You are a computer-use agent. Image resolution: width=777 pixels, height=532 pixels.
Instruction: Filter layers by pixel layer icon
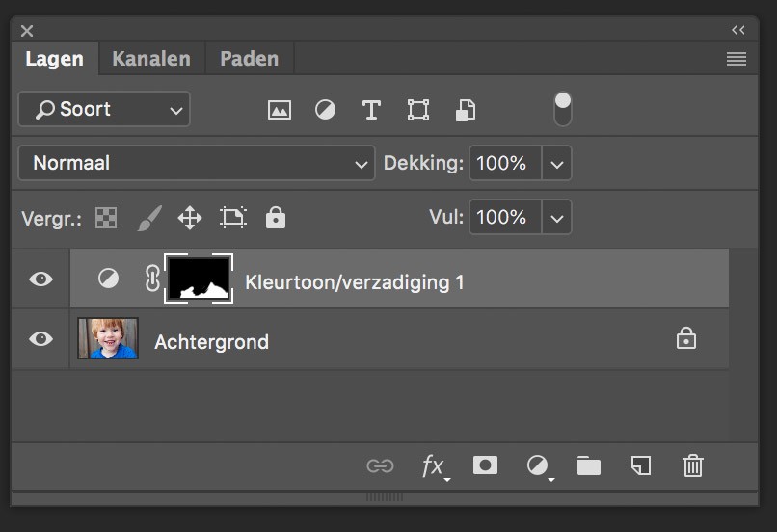click(x=280, y=110)
